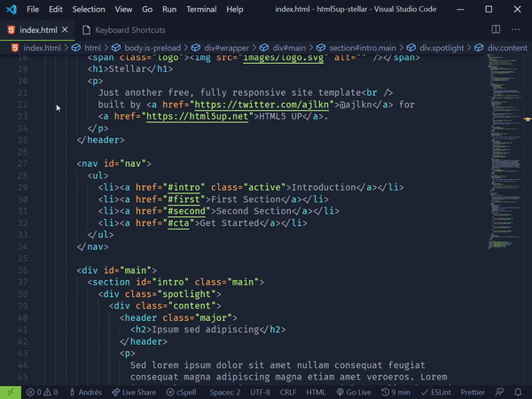Change the CRLF end of line sequence
The height and width of the screenshot is (399, 532).
288,392
